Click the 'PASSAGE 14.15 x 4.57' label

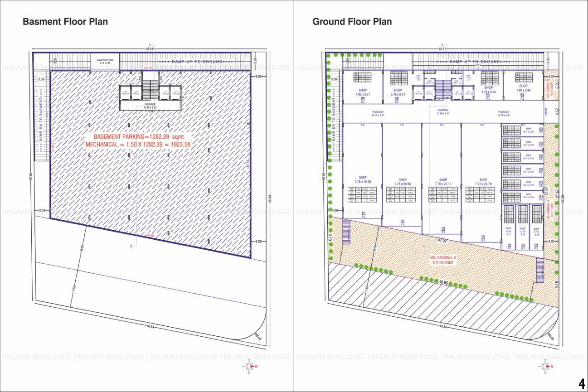coord(504,113)
